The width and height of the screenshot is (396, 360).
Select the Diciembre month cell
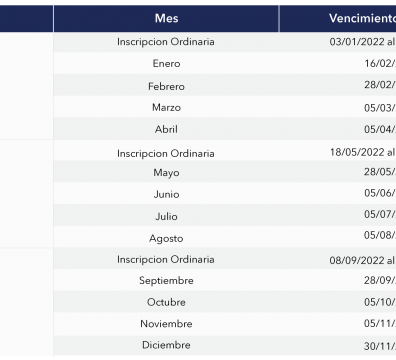166,345
